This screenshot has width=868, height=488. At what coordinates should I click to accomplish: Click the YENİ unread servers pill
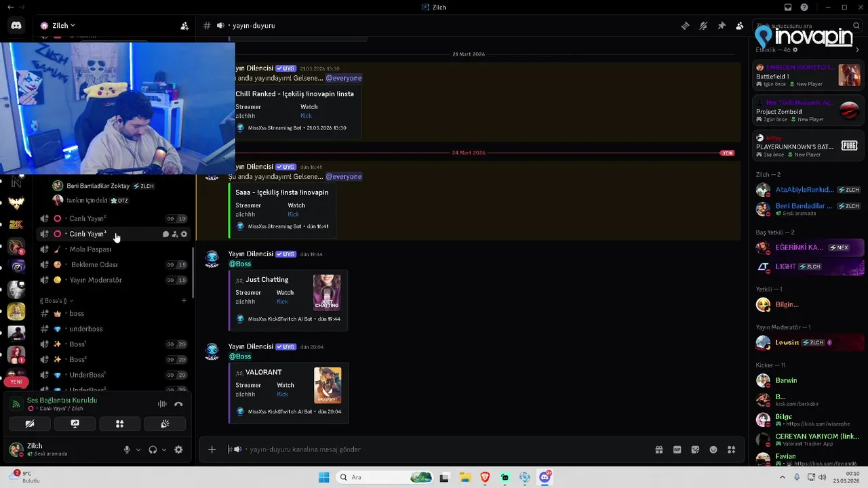pos(16,382)
